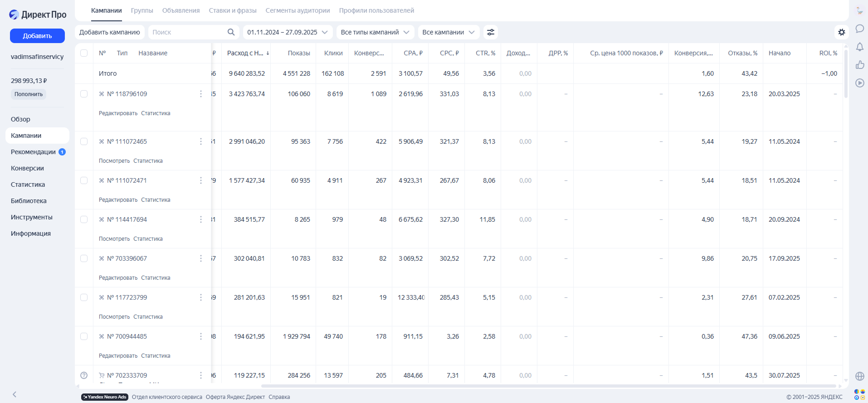Click Редактировать for campaign 118796109

pos(118,113)
